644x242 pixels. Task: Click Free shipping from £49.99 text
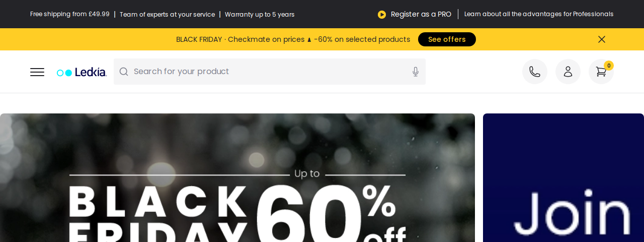pyautogui.click(x=70, y=14)
